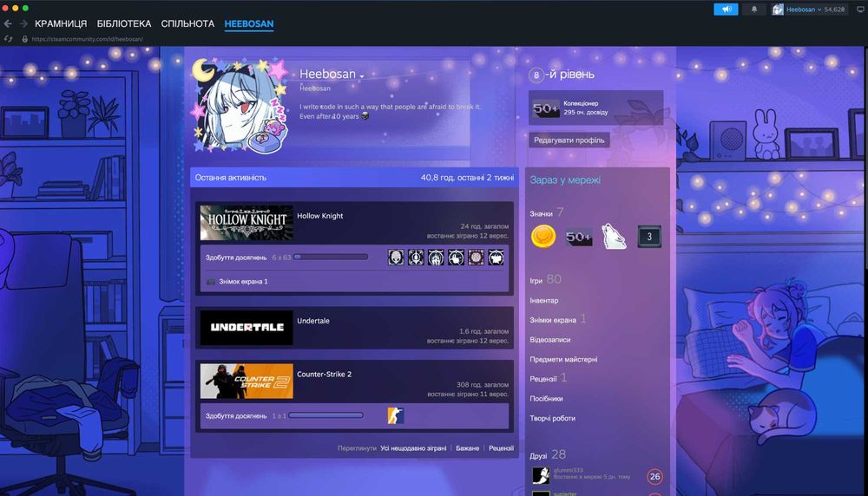
Task: Open the 50+ collector badge under Значки
Action: [x=578, y=237]
